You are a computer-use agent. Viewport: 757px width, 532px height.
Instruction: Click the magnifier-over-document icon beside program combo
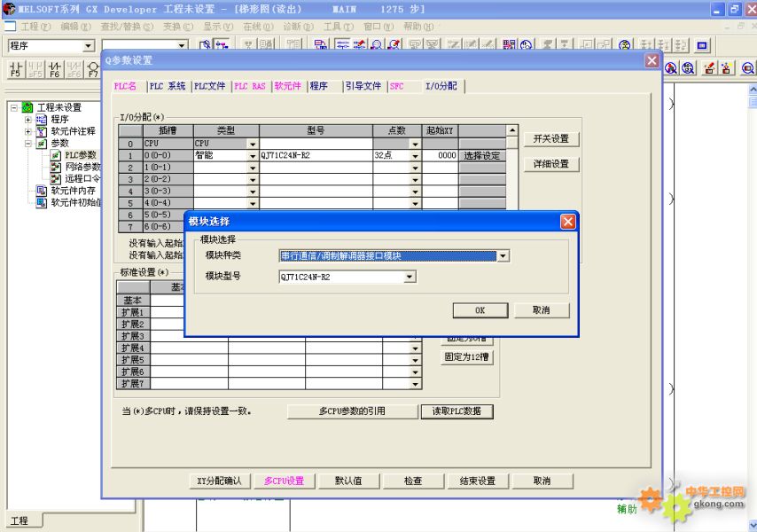pos(205,45)
